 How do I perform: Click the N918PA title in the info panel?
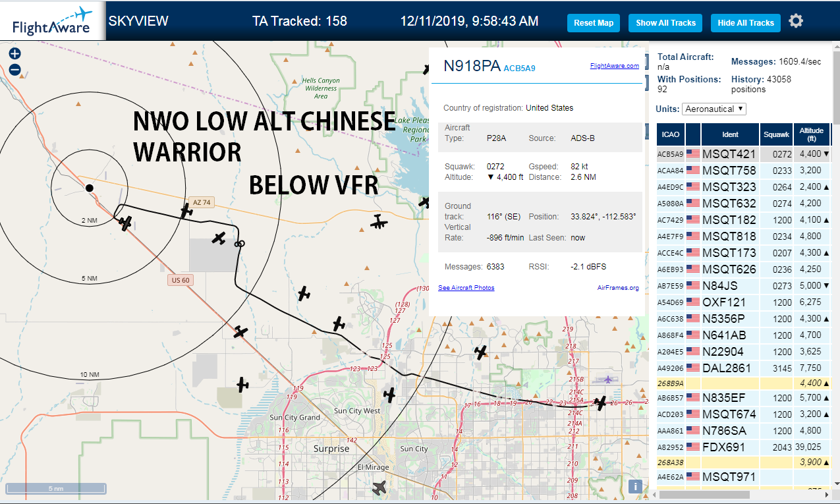tap(472, 66)
